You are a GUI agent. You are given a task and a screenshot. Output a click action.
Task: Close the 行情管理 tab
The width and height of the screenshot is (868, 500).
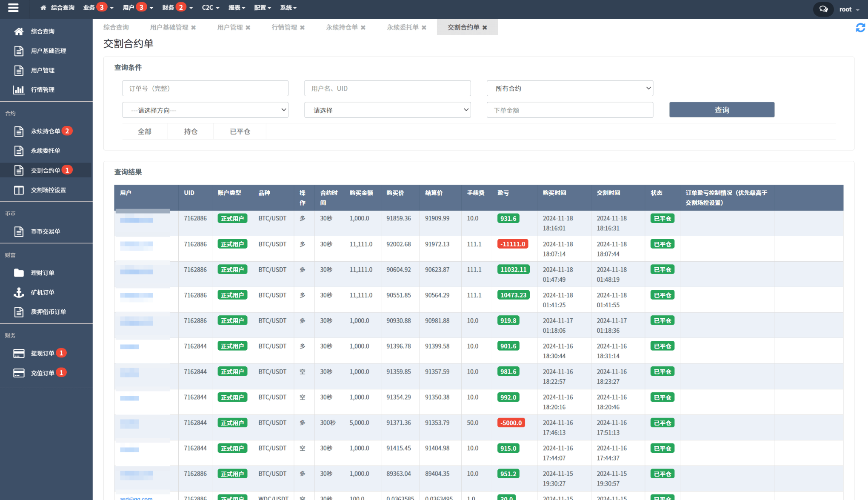tap(303, 27)
